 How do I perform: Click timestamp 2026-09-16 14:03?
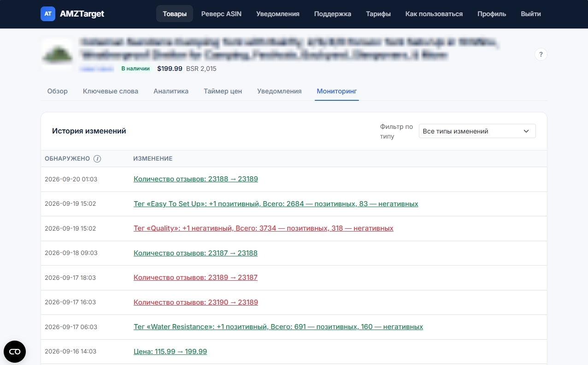(x=71, y=352)
